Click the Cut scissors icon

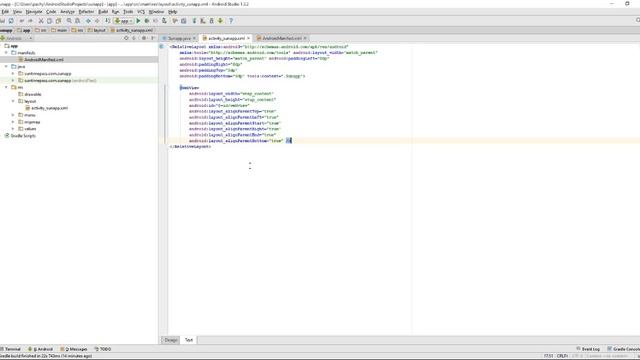(x=41, y=21)
